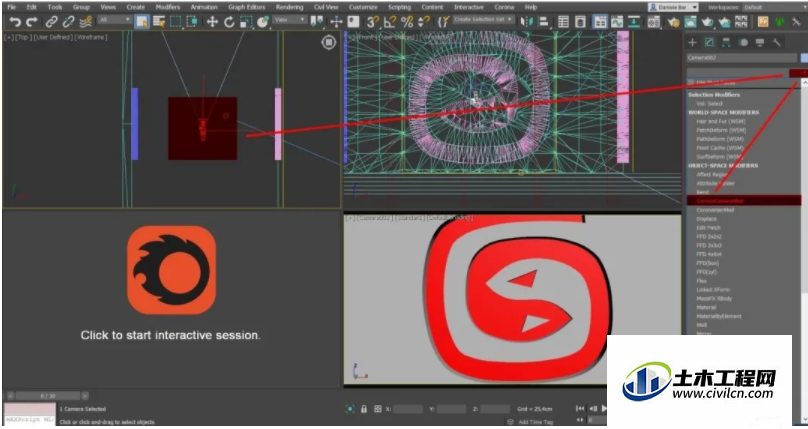Open the Schematic View icon

634,22
